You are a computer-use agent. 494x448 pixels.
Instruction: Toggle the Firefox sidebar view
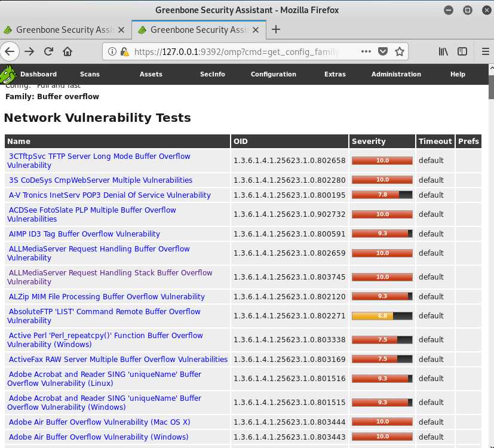click(462, 51)
